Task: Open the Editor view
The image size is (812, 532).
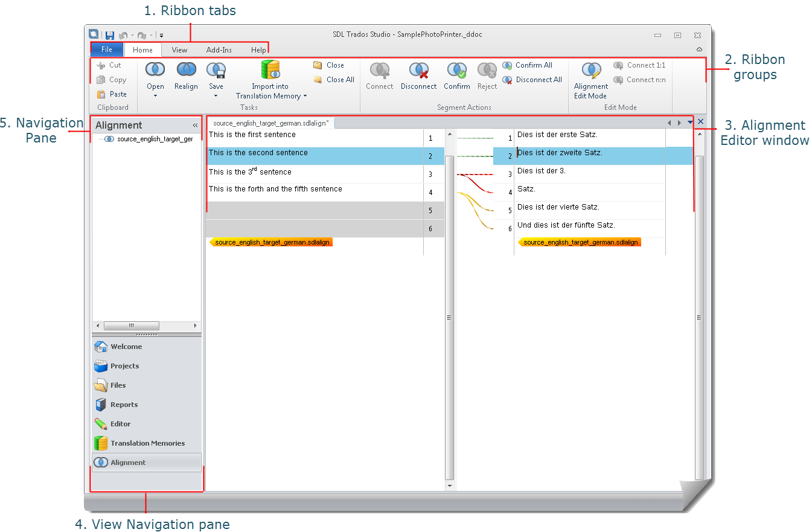Action: point(147,424)
